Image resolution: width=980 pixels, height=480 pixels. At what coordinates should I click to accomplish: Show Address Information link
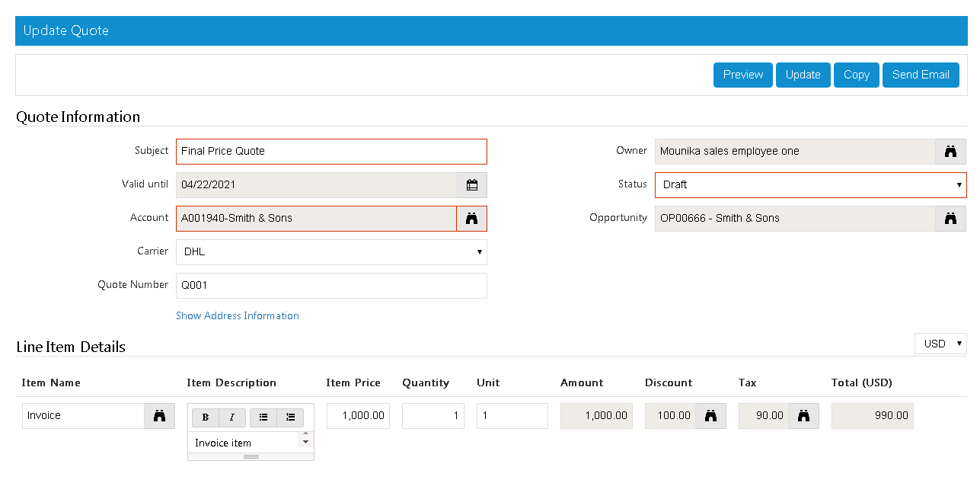pyautogui.click(x=237, y=315)
